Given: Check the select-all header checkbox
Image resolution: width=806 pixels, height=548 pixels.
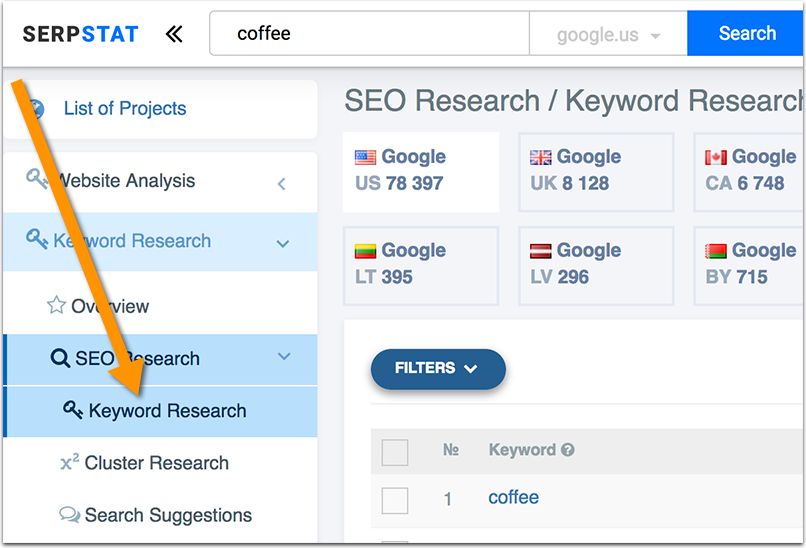Looking at the screenshot, I should [395, 452].
